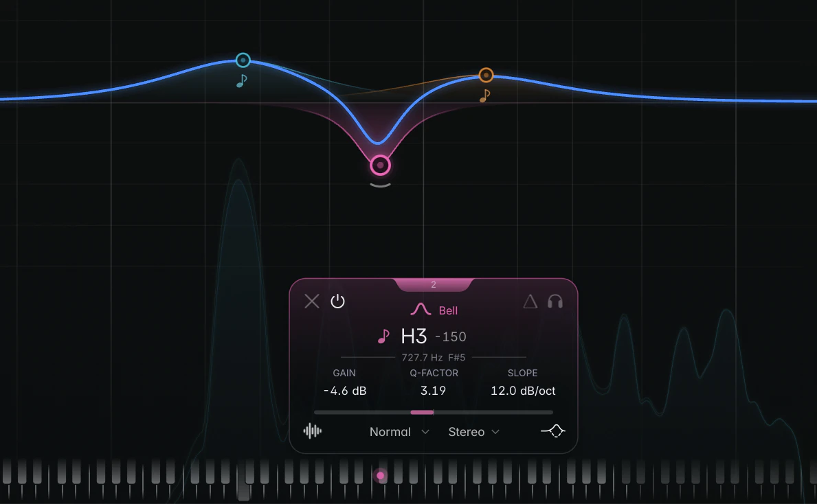
Task: Click the GAIN label
Action: click(x=344, y=374)
